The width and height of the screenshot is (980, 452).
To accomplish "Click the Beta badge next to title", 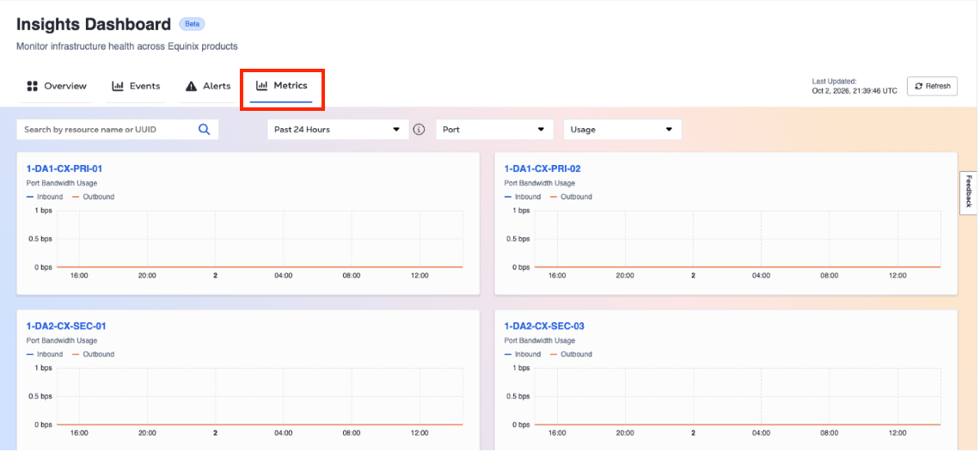I will 192,24.
